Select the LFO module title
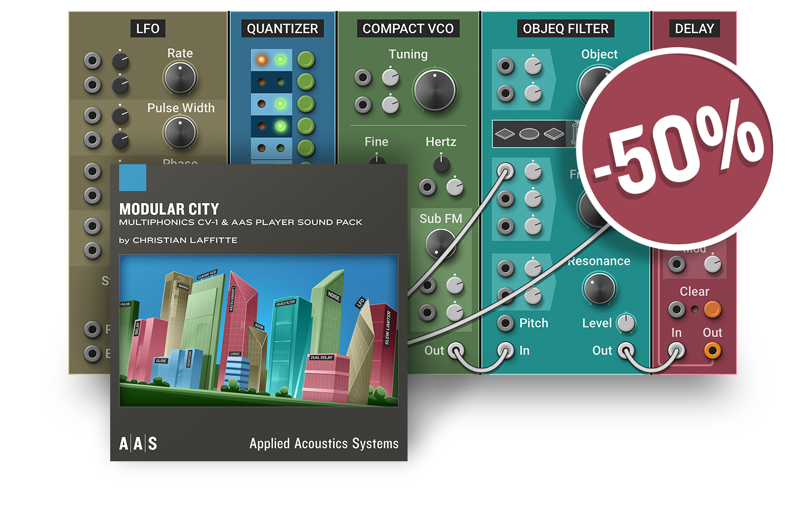The image size is (812, 520). point(147,29)
